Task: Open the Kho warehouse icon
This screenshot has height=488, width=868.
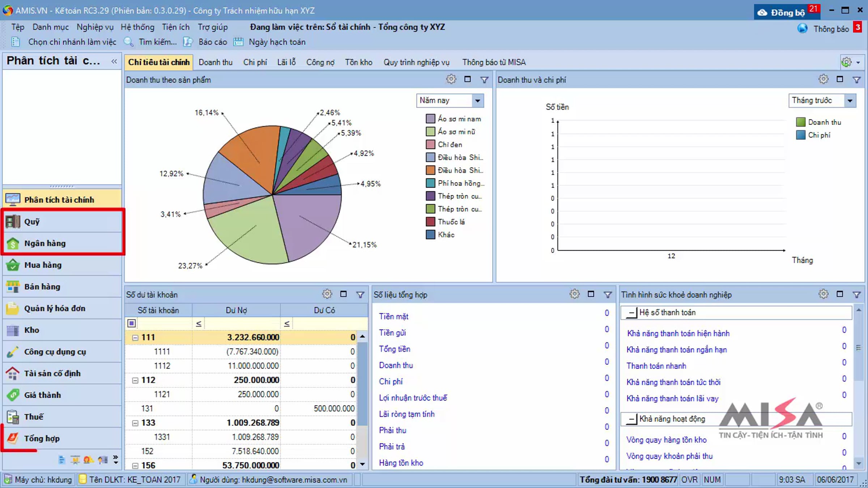Action: [x=13, y=330]
